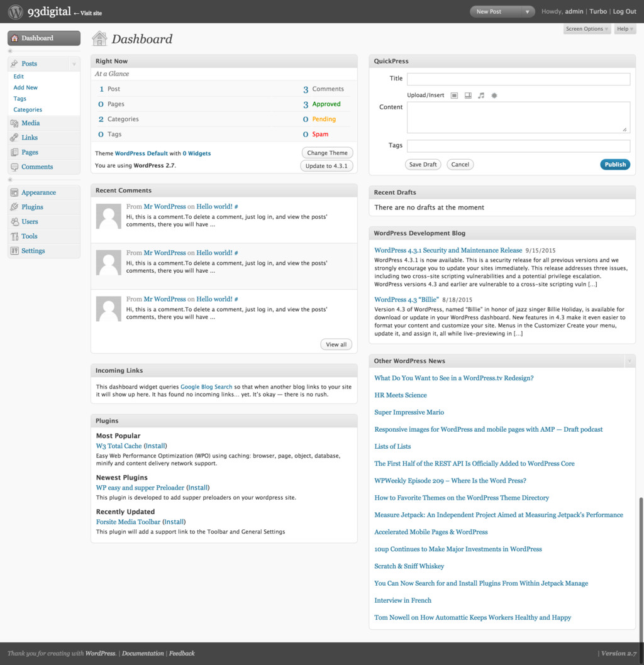Click the Plugins plug icon in sidebar
This screenshot has height=665, width=644.
pos(15,207)
